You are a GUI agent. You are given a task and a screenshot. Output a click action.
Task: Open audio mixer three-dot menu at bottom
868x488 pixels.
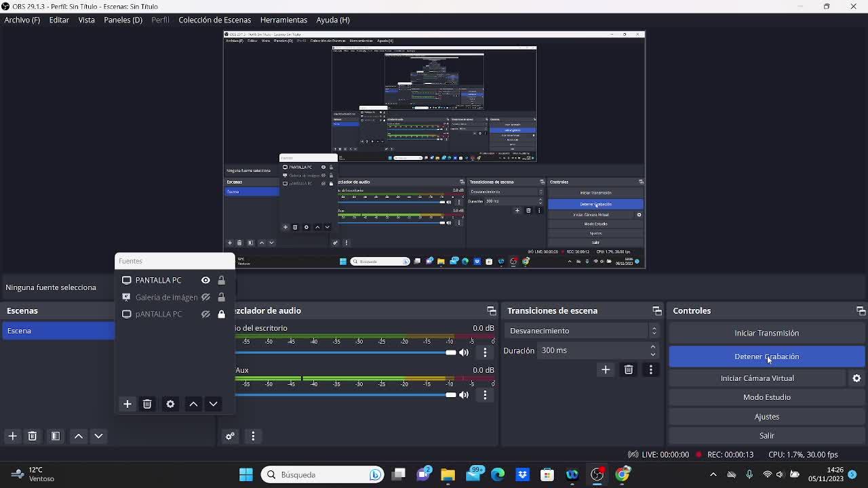253,436
